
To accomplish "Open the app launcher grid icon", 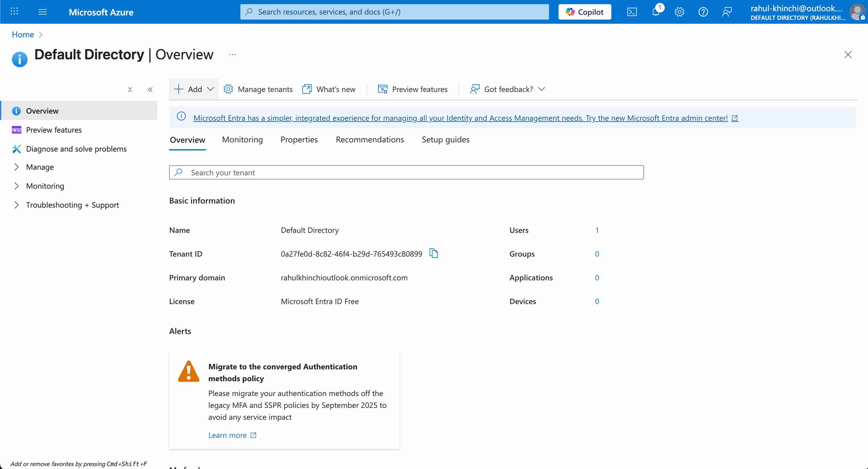I will point(14,12).
